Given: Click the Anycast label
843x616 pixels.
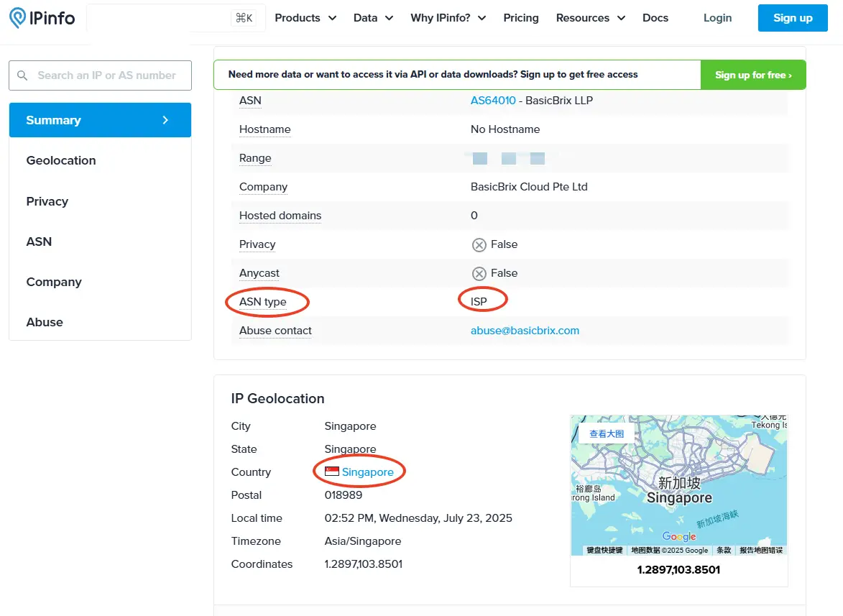Looking at the screenshot, I should point(259,273).
